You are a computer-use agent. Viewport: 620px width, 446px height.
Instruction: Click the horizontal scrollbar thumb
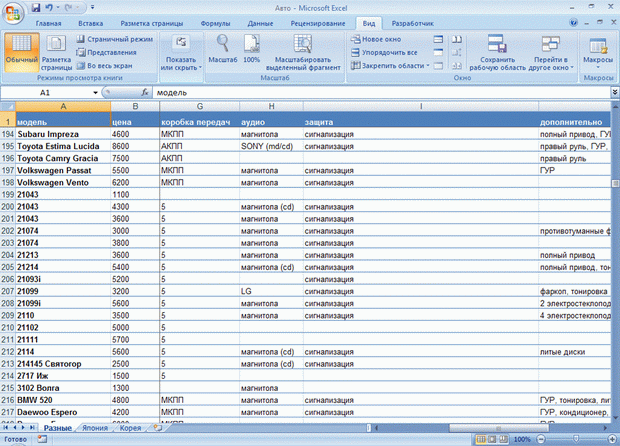click(499, 427)
